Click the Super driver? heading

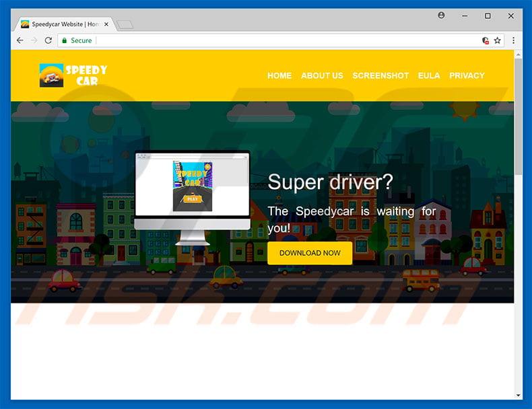(330, 182)
